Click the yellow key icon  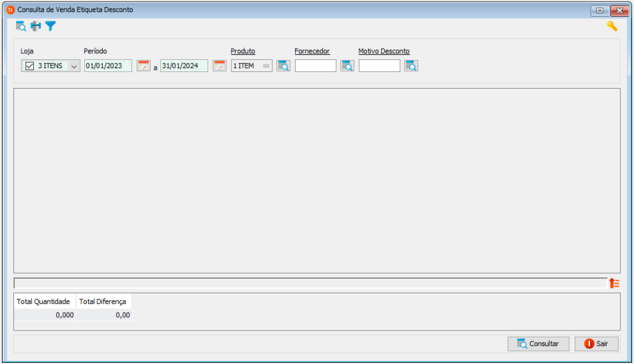click(x=611, y=27)
